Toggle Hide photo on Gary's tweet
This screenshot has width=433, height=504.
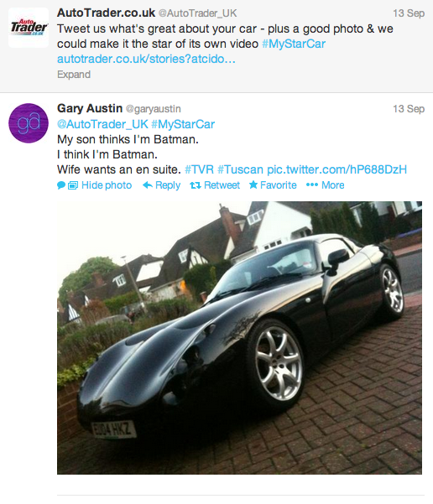107,185
